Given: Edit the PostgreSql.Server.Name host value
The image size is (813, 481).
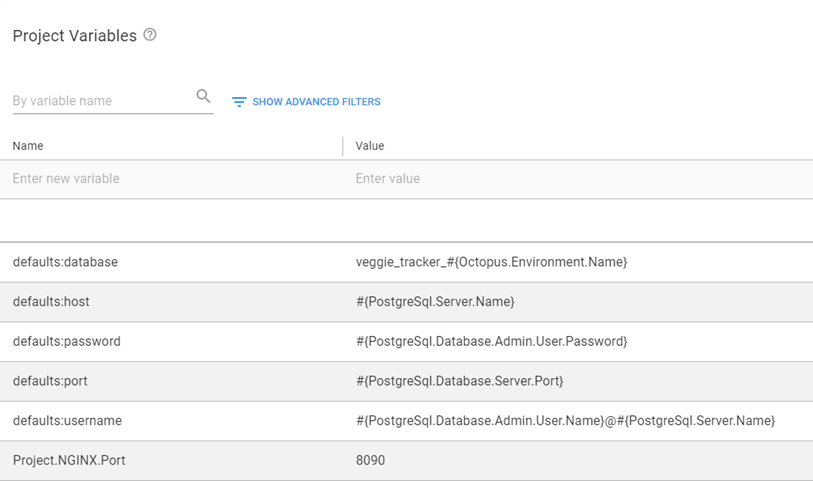Looking at the screenshot, I should tap(435, 302).
